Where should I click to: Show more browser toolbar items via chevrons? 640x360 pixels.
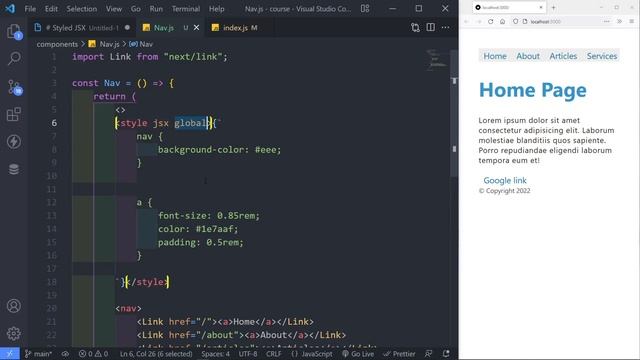tap(619, 22)
